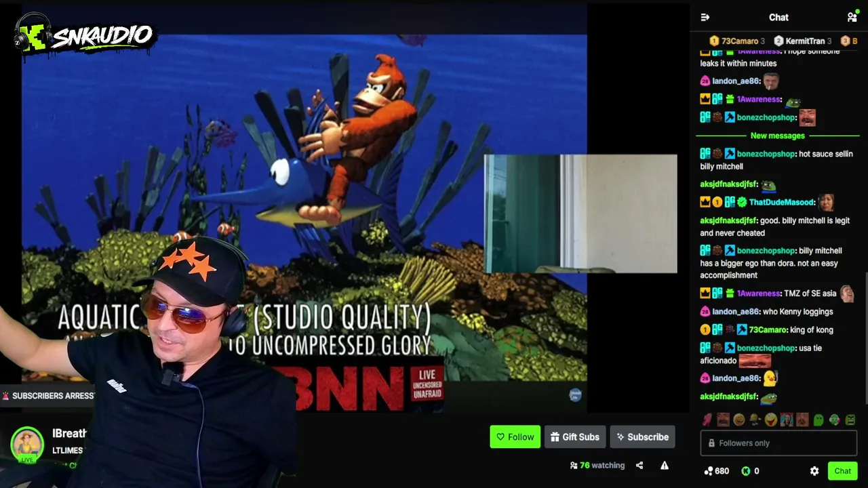Subscribe to the channel
The image size is (868, 488).
pyautogui.click(x=642, y=437)
